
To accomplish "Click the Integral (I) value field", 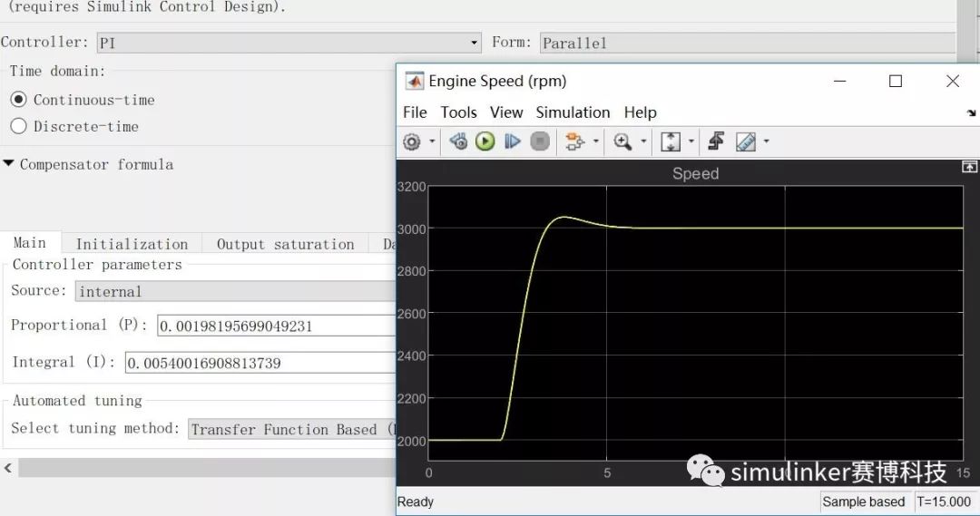I will point(260,363).
